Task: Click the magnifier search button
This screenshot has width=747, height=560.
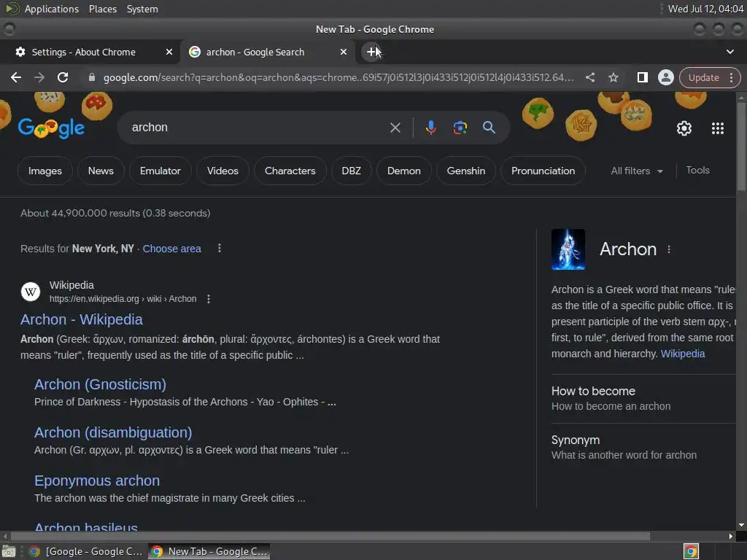Action: click(x=489, y=128)
